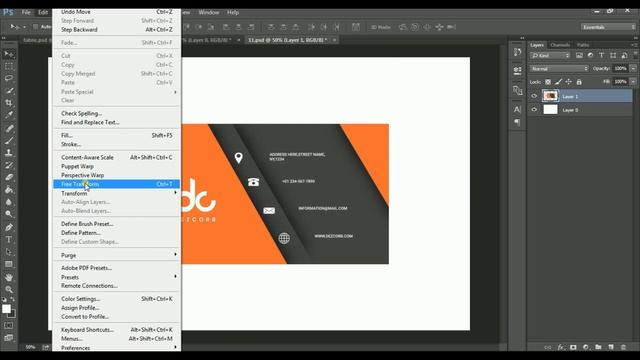Select the Zoom tool
Viewport: 640px width, 360px height.
tap(9, 290)
